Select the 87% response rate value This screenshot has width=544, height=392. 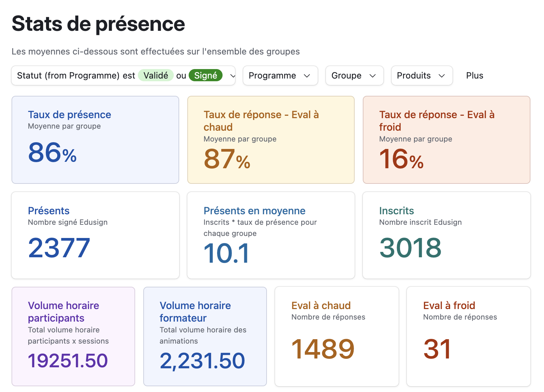point(227,159)
